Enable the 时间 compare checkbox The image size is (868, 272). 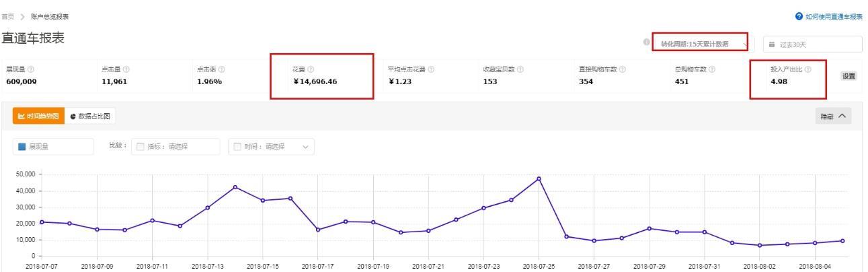[x=237, y=147]
